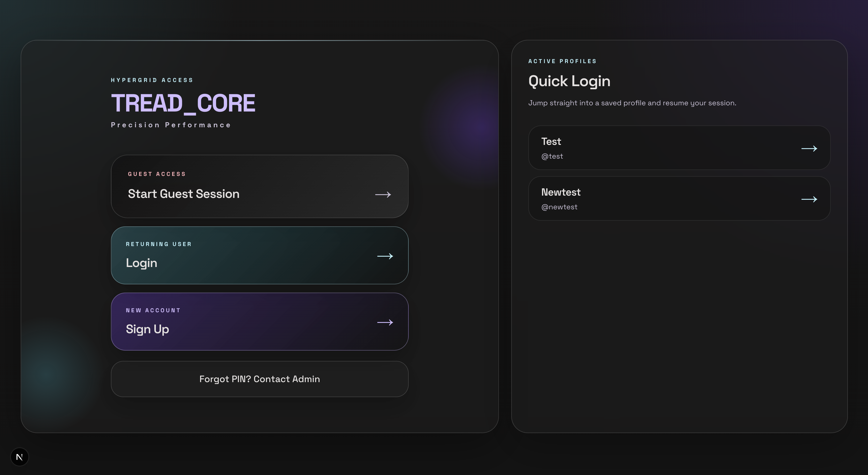Click the HYPERGRID ACCESS label

pyautogui.click(x=152, y=80)
